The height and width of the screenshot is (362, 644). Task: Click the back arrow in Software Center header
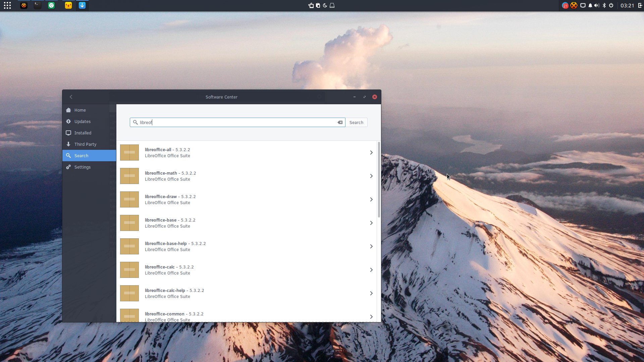tap(71, 97)
